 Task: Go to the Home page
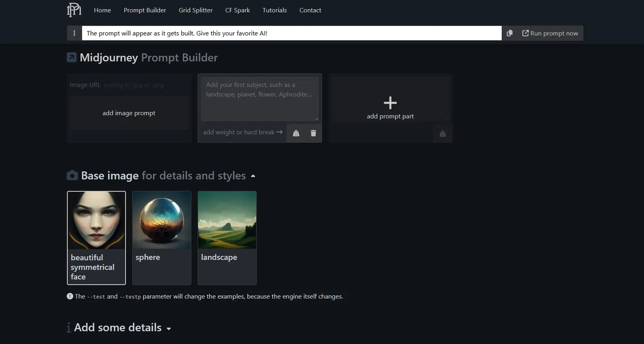coord(102,10)
